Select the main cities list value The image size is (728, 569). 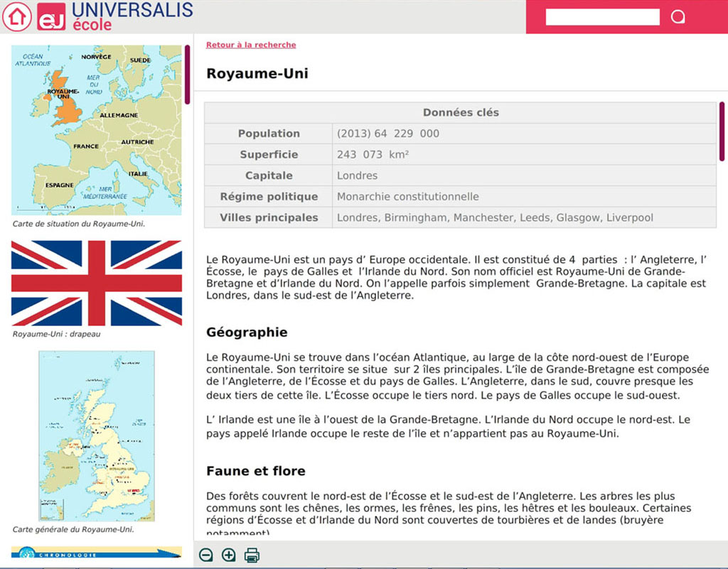pos(495,217)
